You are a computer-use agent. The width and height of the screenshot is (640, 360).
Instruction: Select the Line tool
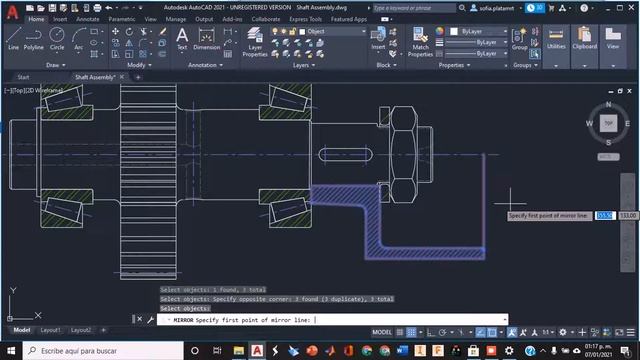13,39
